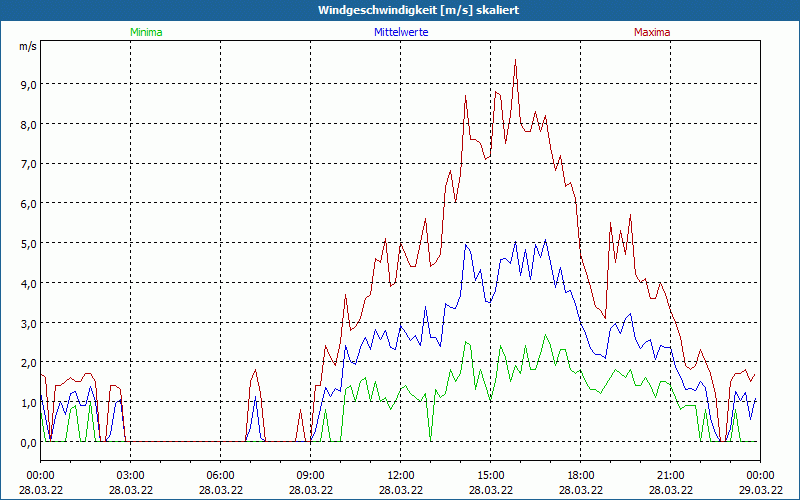Click the green Minima legend label
The height and width of the screenshot is (500, 800).
[x=146, y=32]
